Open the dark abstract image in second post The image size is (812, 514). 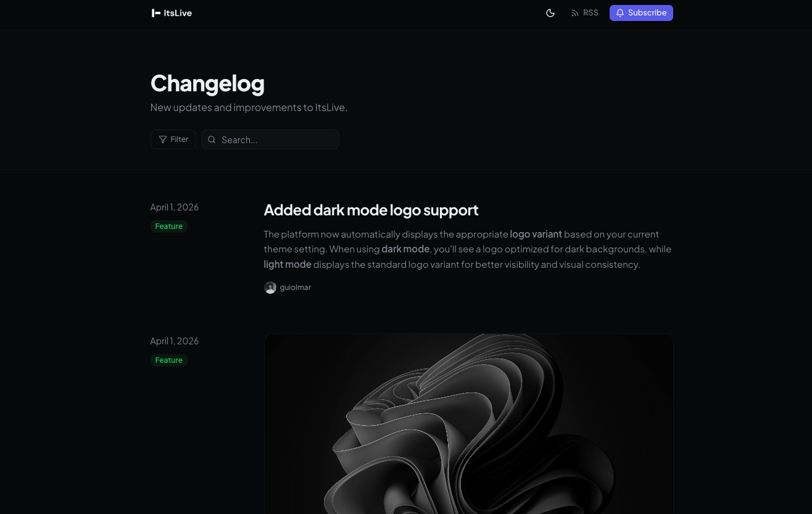click(x=468, y=426)
